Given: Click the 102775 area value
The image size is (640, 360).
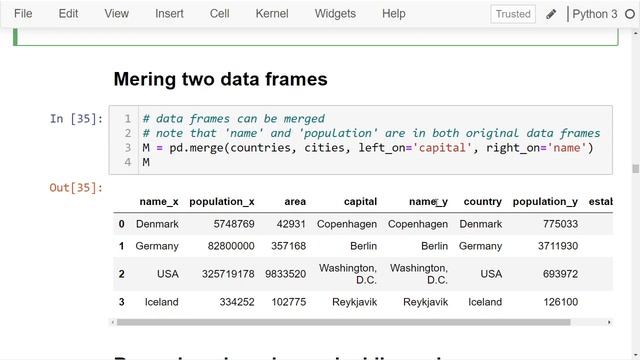Looking at the screenshot, I should [289, 302].
